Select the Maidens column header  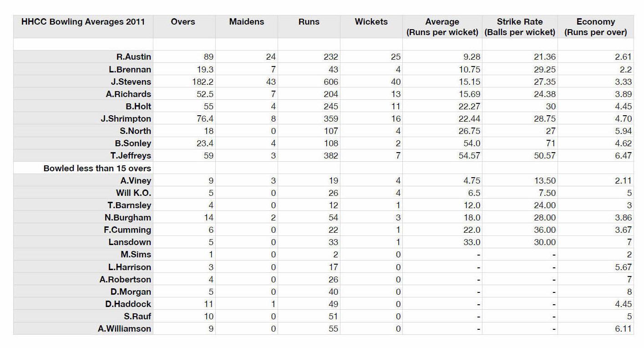(x=246, y=26)
